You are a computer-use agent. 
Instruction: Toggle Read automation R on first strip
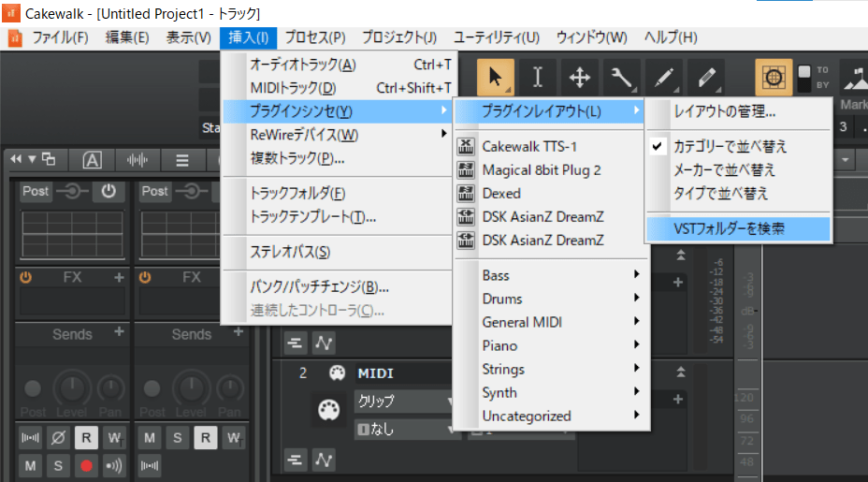click(86, 438)
